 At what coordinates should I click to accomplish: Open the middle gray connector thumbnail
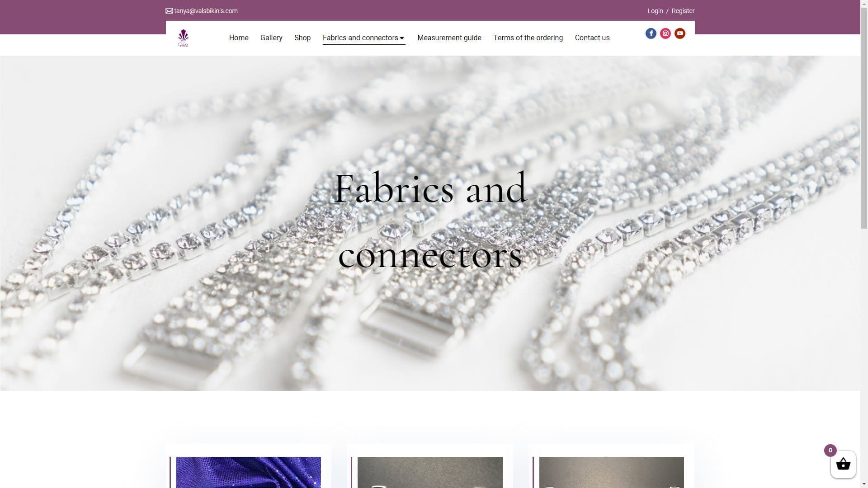click(430, 472)
